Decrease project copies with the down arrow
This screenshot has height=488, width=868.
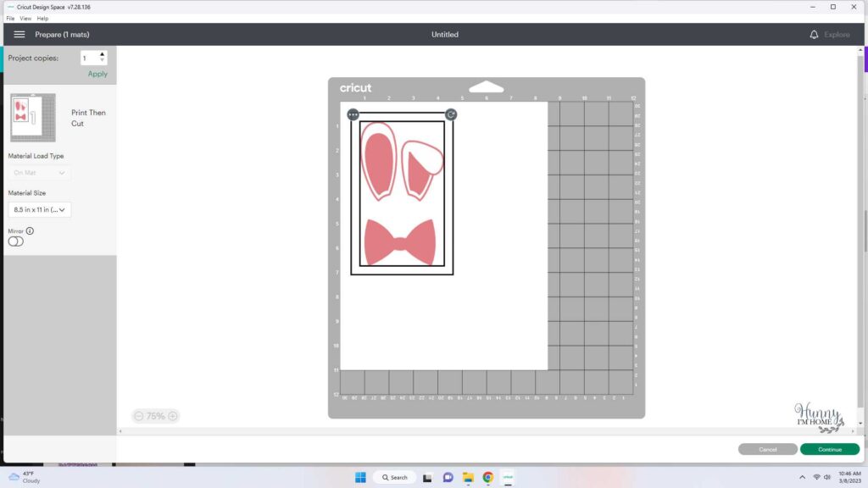(102, 60)
